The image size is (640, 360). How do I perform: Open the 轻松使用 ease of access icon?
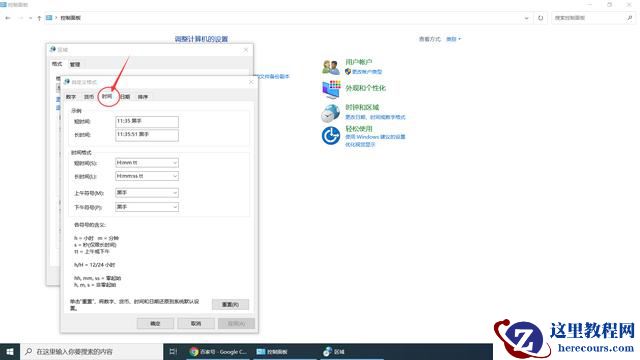(x=331, y=136)
